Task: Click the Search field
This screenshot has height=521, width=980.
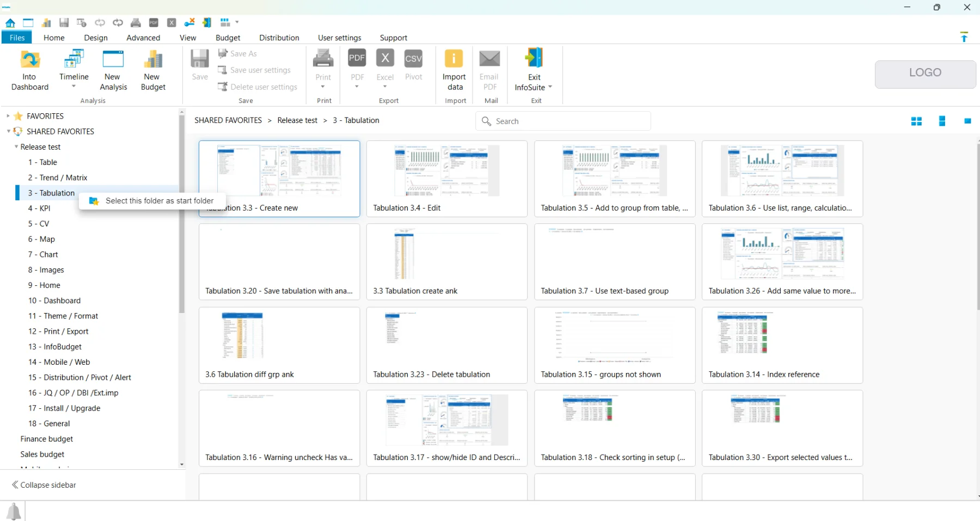Action: [x=563, y=121]
